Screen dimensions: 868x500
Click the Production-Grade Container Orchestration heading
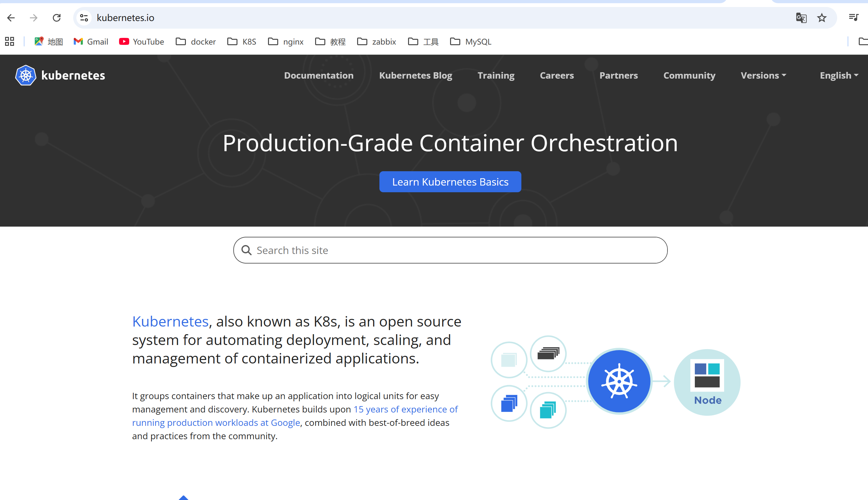pyautogui.click(x=450, y=143)
